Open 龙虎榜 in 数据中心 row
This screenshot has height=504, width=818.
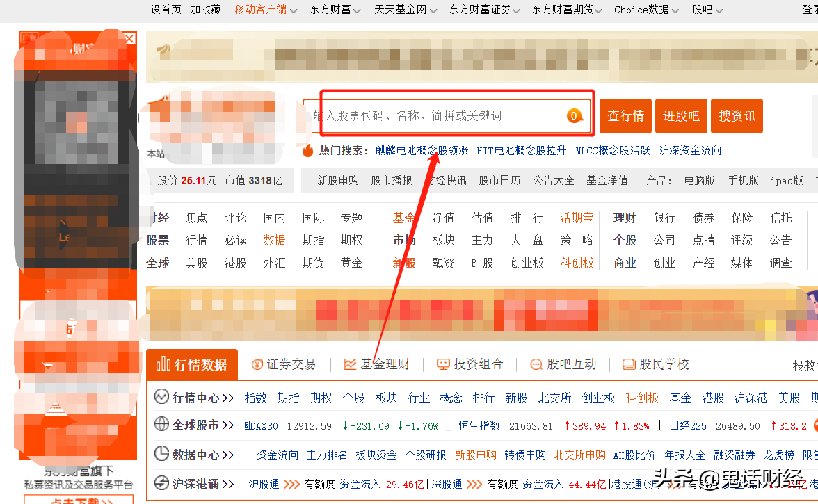pyautogui.click(x=778, y=455)
